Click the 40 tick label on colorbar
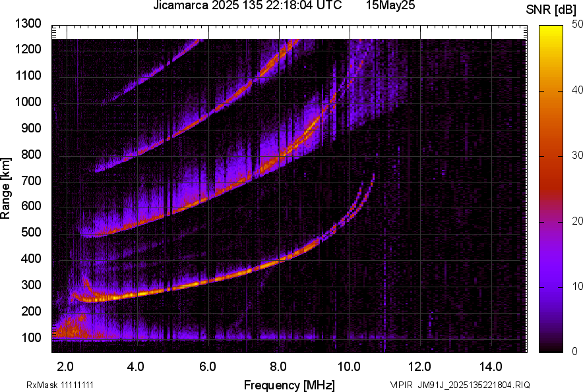This screenshot has width=583, height=392. point(578,90)
